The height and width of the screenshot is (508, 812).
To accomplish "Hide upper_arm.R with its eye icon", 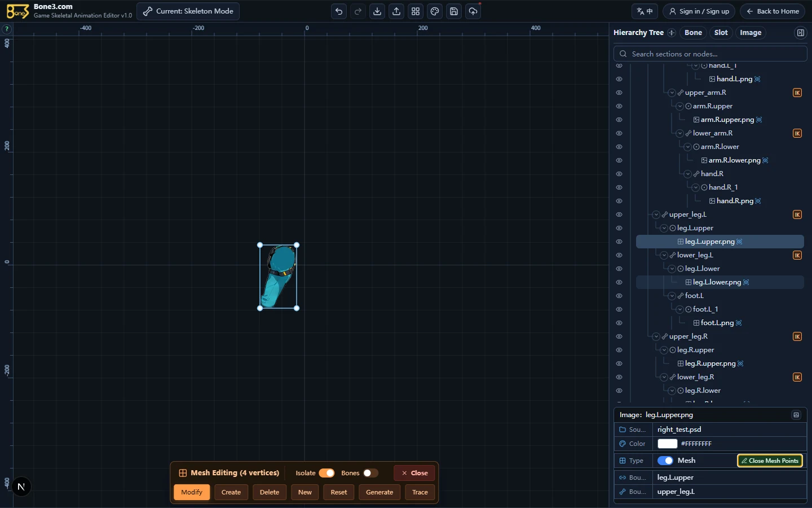I will pyautogui.click(x=619, y=93).
